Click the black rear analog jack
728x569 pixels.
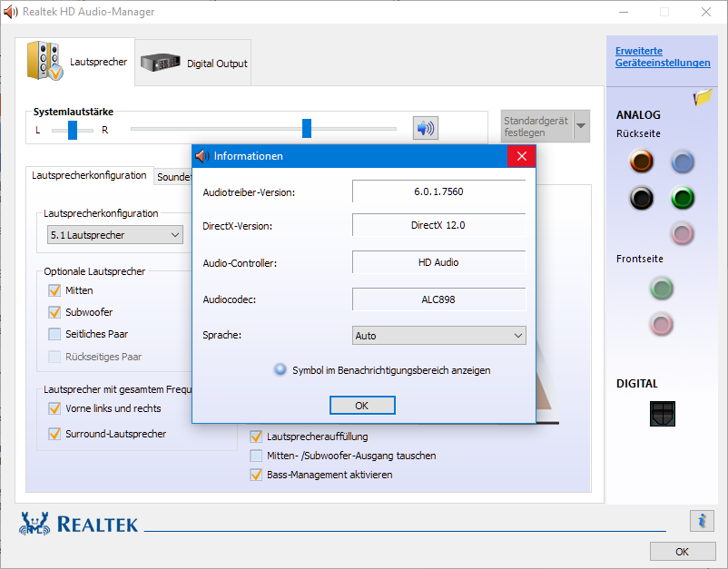click(641, 198)
